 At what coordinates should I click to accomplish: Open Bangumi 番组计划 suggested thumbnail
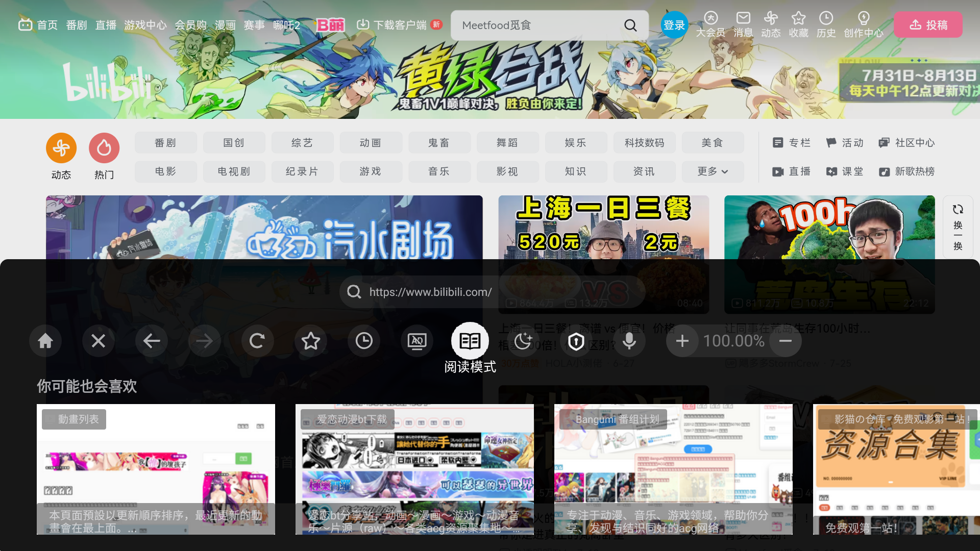(673, 469)
